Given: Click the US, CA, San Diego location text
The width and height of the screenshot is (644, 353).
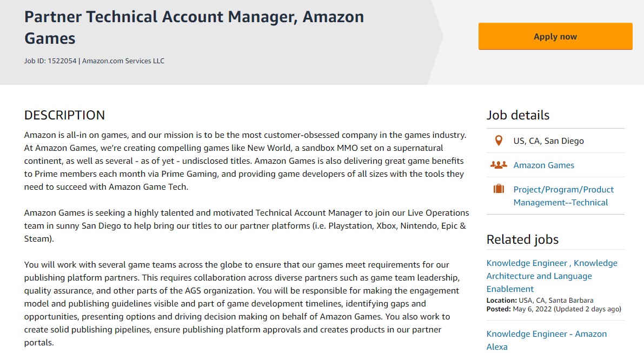Looking at the screenshot, I should point(548,141).
